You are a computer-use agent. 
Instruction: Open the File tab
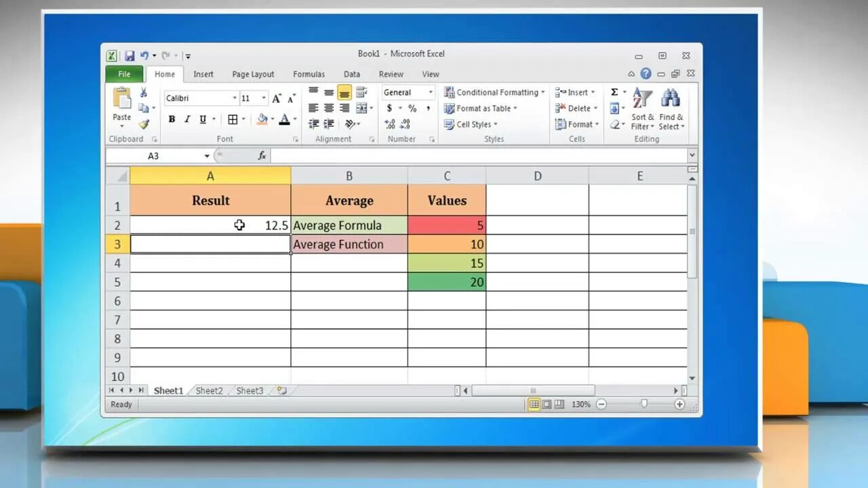(x=124, y=74)
